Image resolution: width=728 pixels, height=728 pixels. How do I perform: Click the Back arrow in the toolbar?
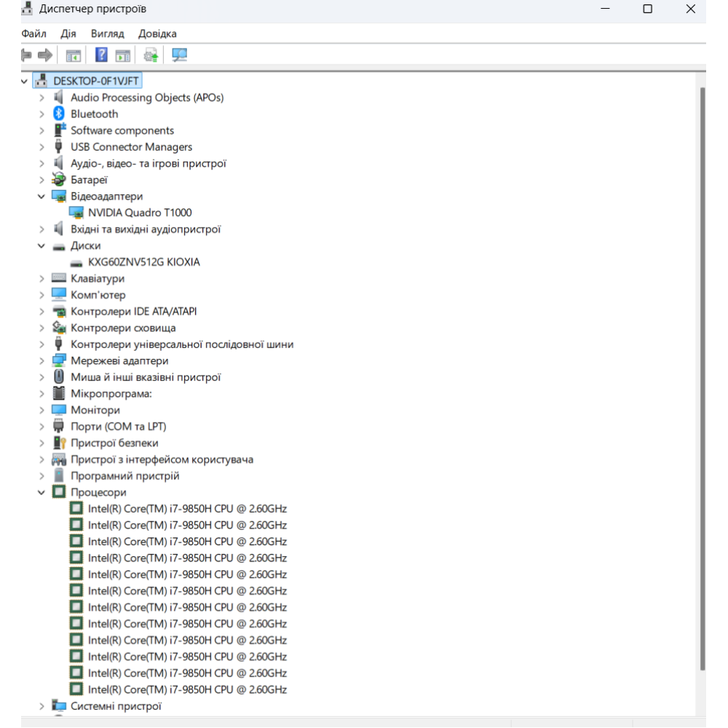27,55
